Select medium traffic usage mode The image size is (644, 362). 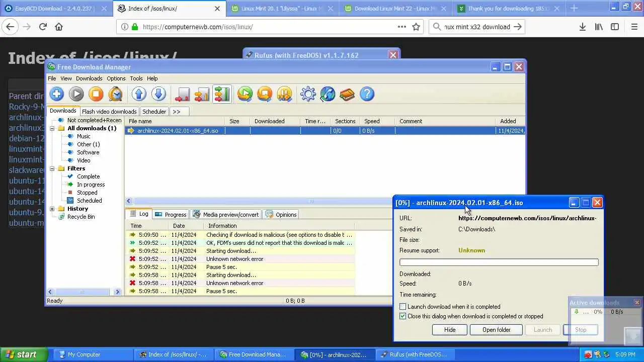pos(202,94)
